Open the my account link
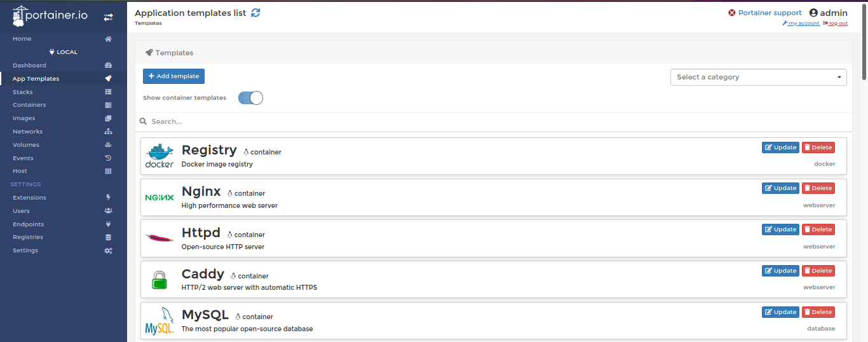Viewport: 868px width, 342px height. (801, 24)
